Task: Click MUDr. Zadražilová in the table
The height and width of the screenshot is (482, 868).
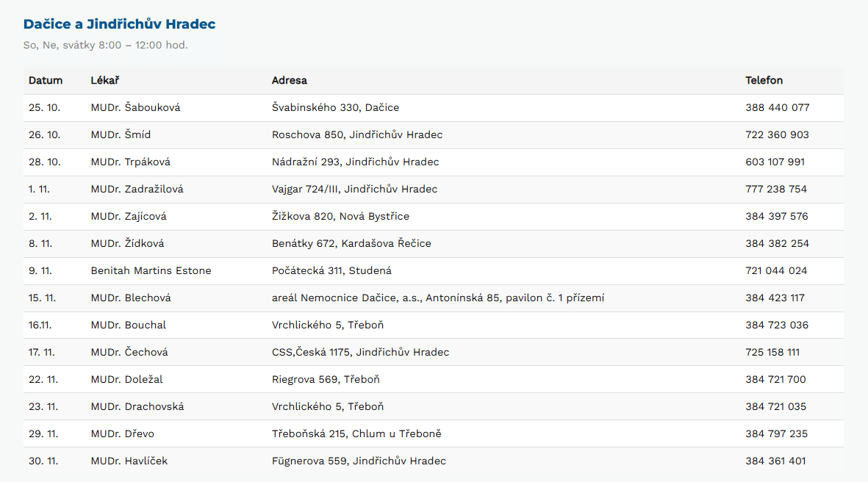Action: [137, 190]
